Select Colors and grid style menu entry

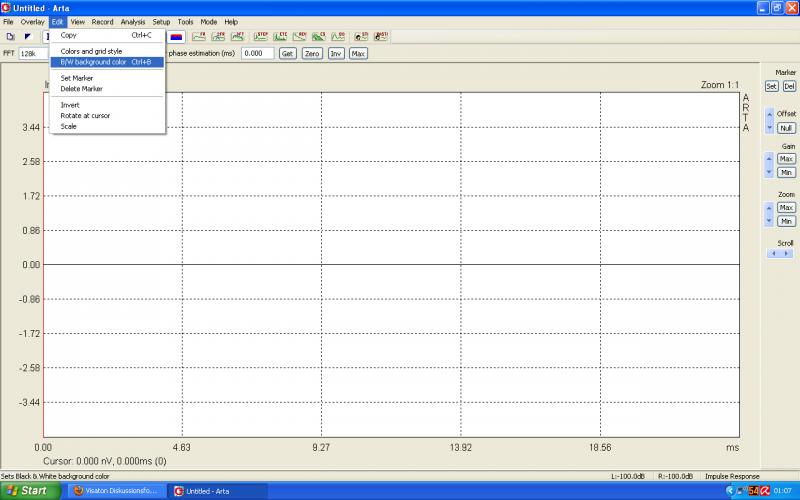[91, 51]
